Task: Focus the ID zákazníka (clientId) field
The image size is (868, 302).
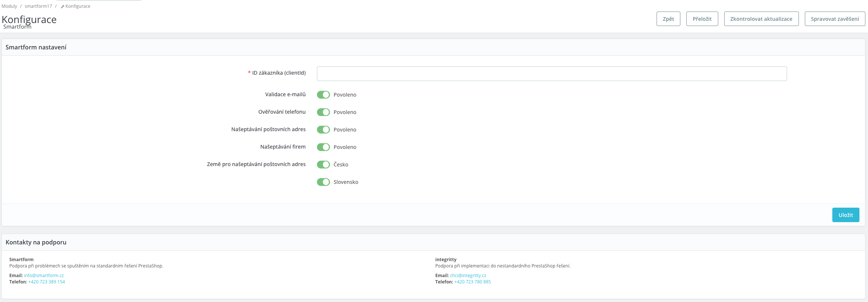Action: 551,74
